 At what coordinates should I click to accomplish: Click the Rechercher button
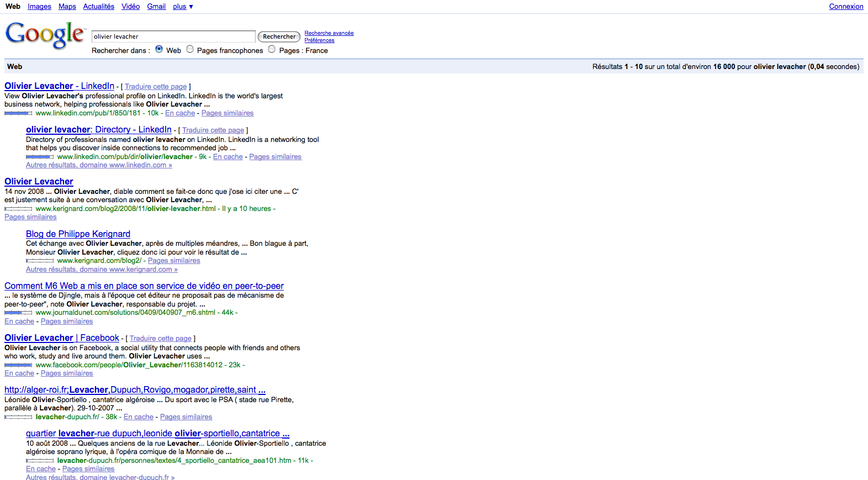coord(279,36)
